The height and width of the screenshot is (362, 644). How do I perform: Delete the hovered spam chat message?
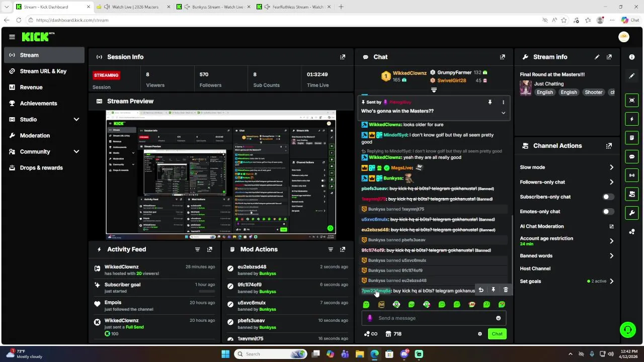click(506, 290)
